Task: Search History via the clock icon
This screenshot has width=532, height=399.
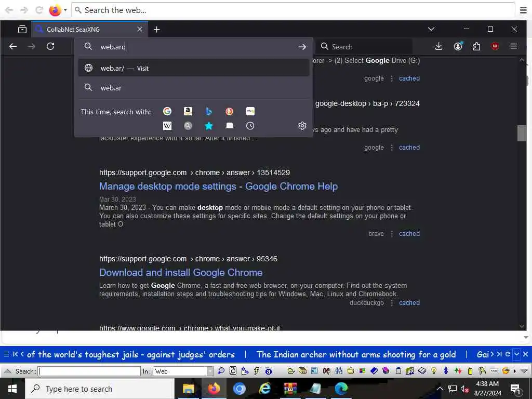Action: [x=250, y=126]
